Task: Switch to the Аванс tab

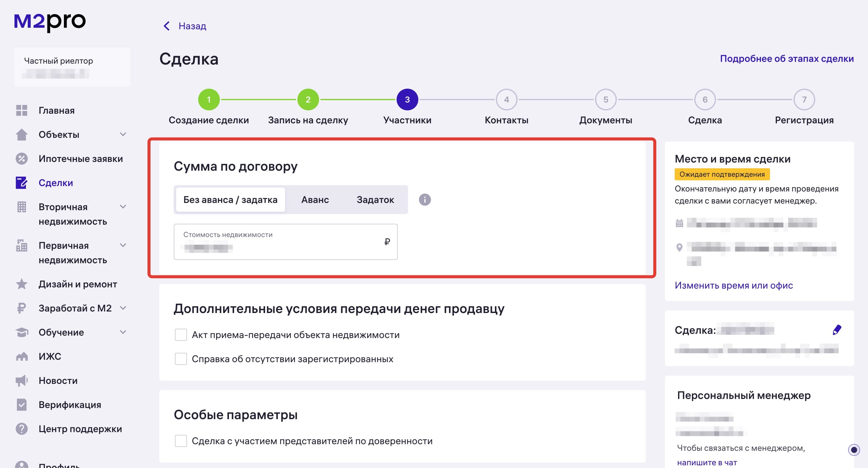Action: tap(315, 200)
